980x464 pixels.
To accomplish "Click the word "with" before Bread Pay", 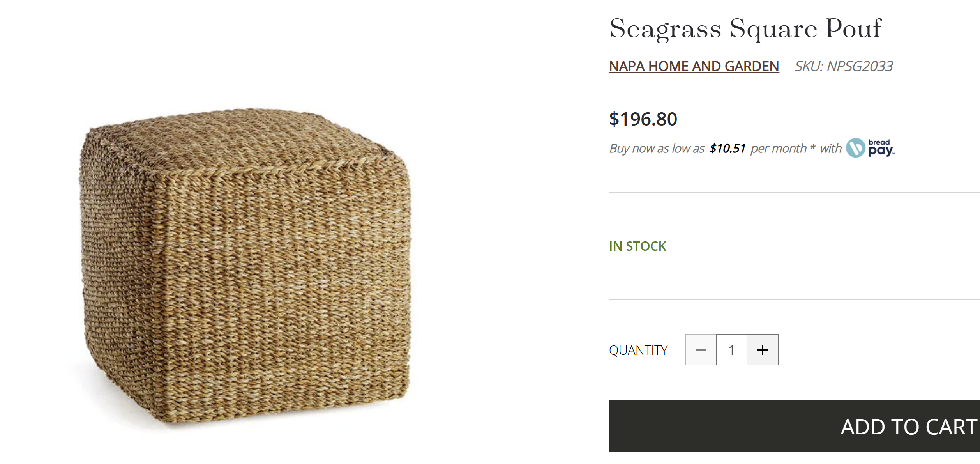I will [x=830, y=149].
